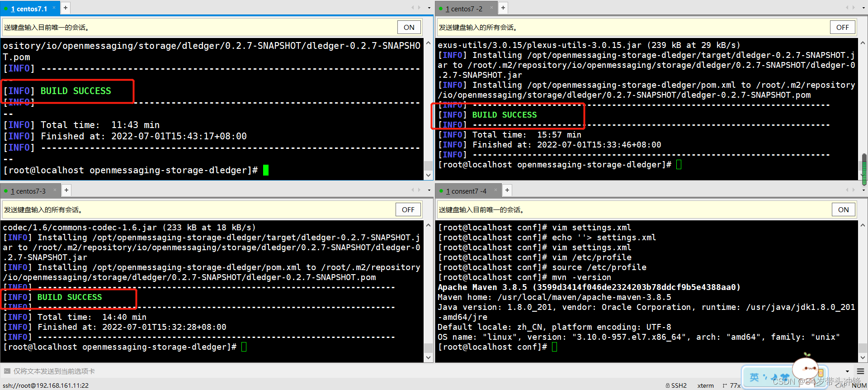This screenshot has width=868, height=390.
Task: Click the shell prompt in consent7 -4 terminal
Action: point(492,347)
